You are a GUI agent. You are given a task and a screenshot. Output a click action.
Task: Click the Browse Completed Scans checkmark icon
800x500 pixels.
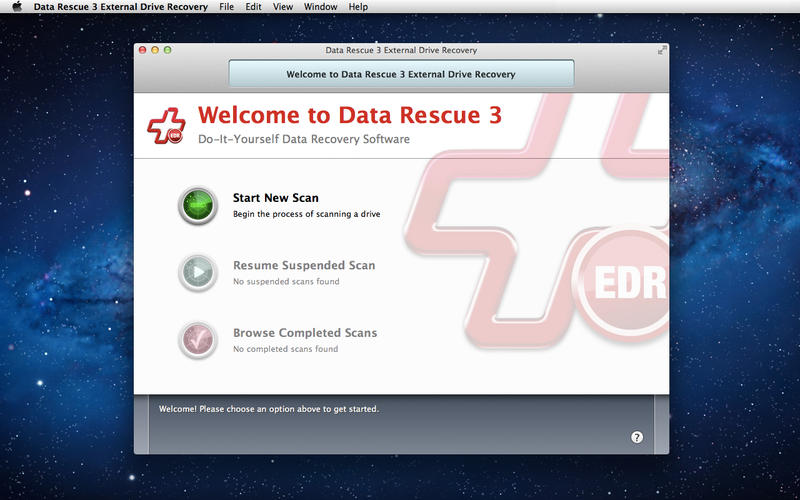coord(197,340)
